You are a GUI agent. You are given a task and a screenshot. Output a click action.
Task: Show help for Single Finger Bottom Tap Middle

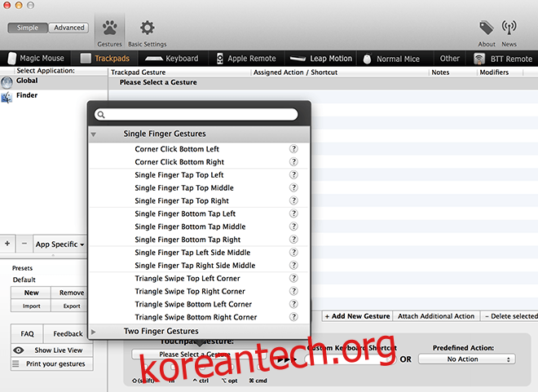tap(293, 227)
